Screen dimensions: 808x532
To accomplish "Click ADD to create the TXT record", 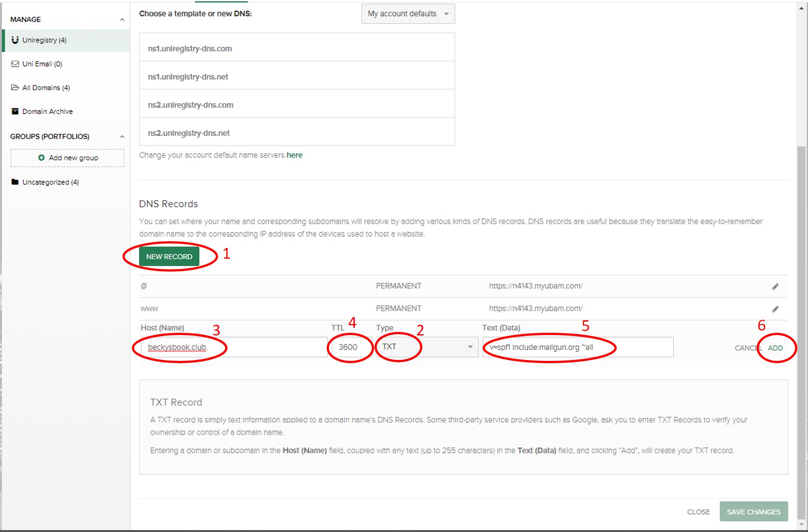I will coord(775,348).
